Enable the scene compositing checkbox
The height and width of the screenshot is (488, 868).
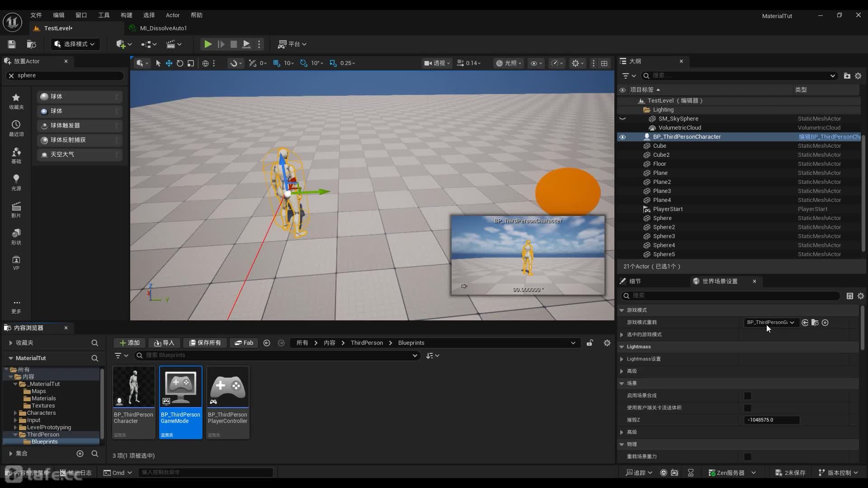tap(748, 396)
